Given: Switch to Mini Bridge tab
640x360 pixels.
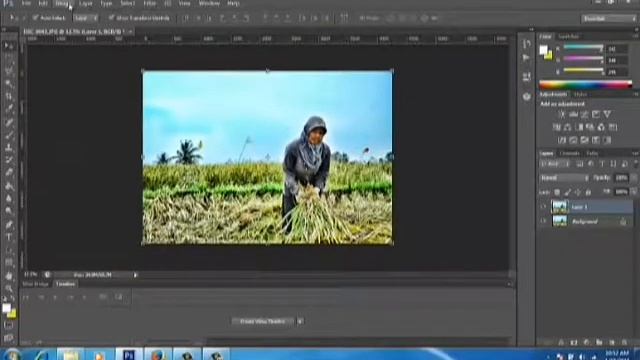Looking at the screenshot, I should (35, 284).
